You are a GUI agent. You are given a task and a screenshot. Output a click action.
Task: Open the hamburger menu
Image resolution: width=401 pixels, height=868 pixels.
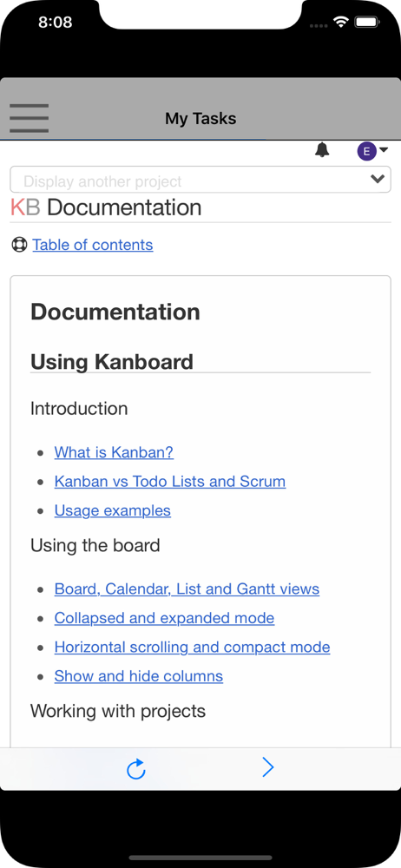pos(29,118)
